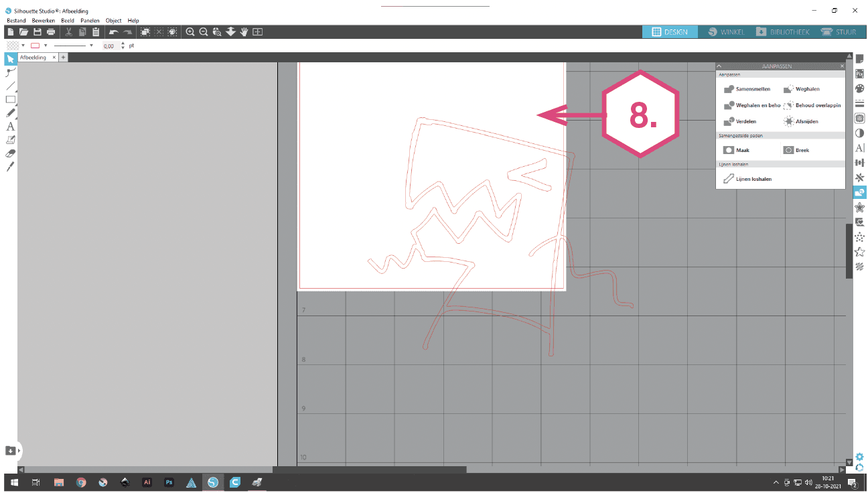This screenshot has width=868, height=493.
Task: Open the Bestand menu
Action: [x=16, y=21]
